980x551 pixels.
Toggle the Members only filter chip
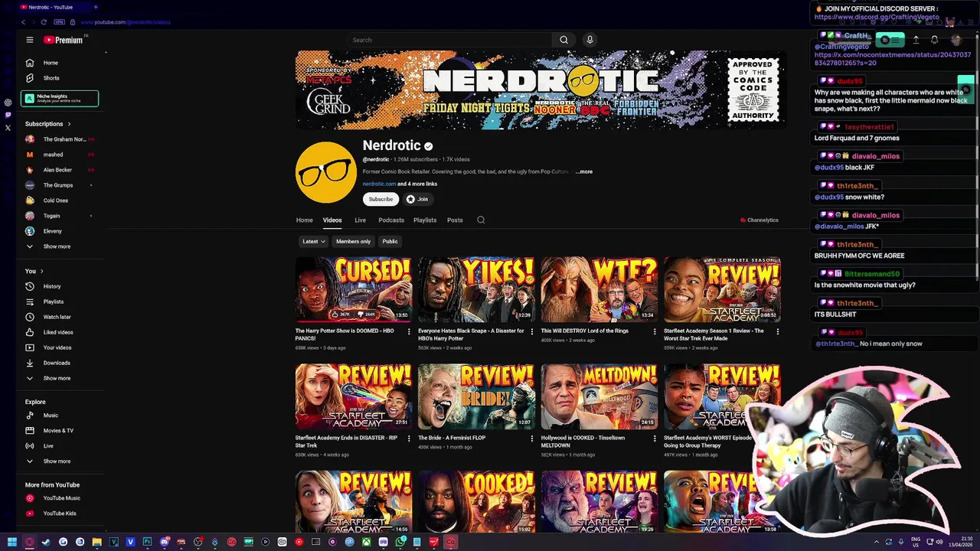point(353,242)
